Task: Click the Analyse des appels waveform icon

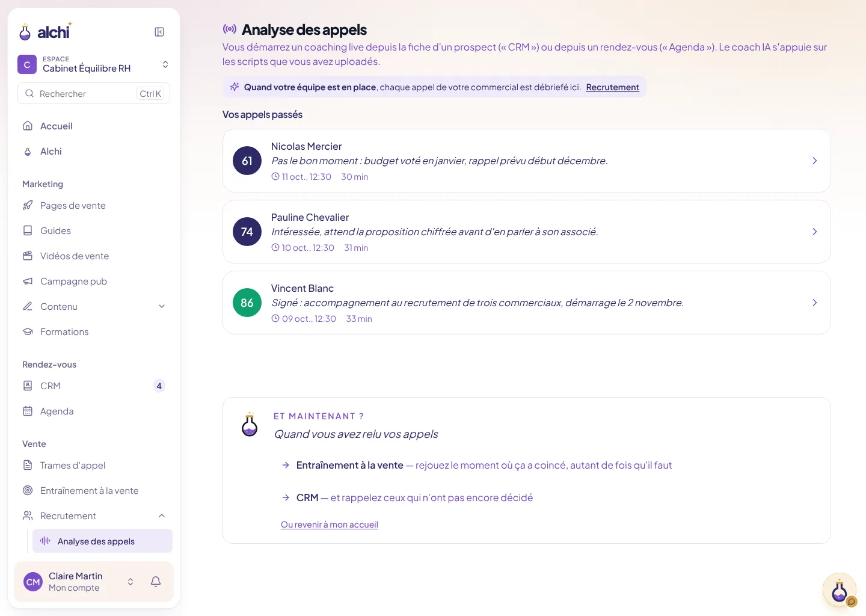Action: click(x=45, y=541)
